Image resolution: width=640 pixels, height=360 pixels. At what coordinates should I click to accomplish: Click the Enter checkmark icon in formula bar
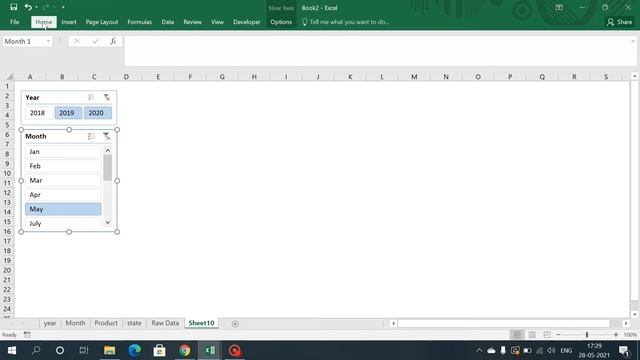click(x=95, y=41)
